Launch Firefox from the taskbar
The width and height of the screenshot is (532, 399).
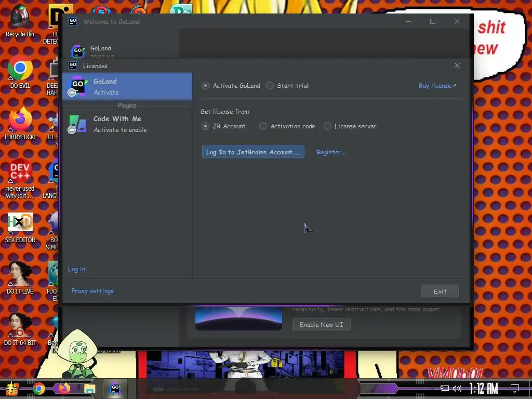[x=64, y=389]
